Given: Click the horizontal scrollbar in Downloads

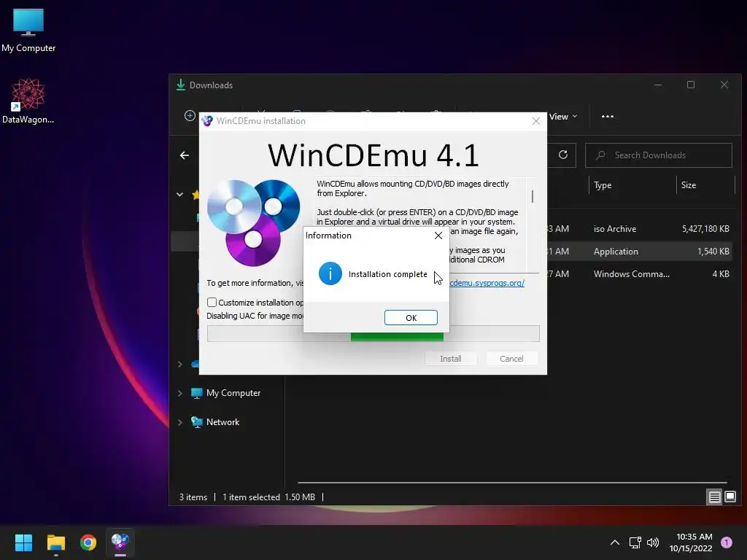Looking at the screenshot, I should (x=512, y=483).
